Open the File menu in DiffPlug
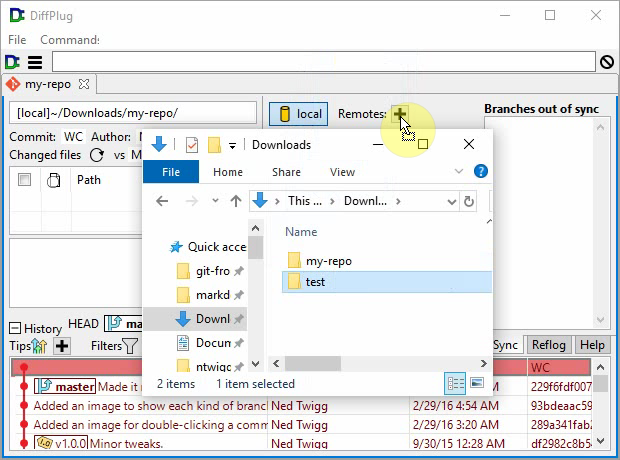620x460 pixels. pos(17,40)
